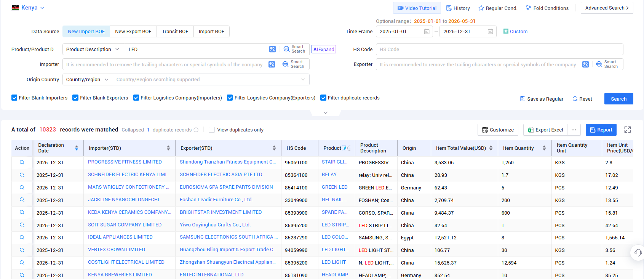Open Product Description type dropdown
The image size is (644, 279).
tap(93, 49)
